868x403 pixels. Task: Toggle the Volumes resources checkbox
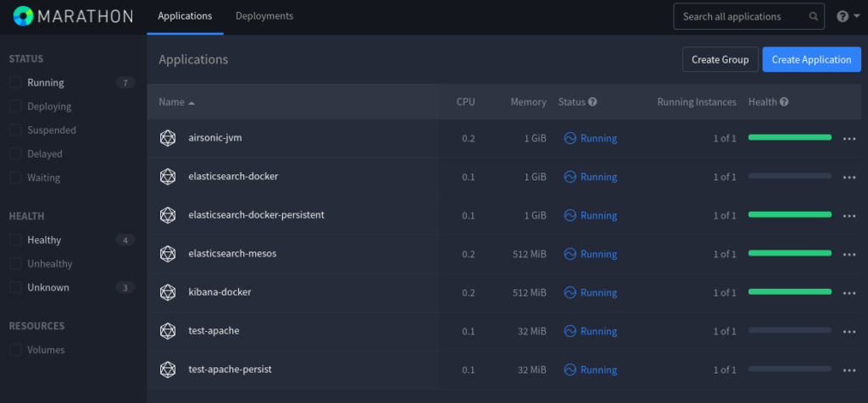[15, 350]
